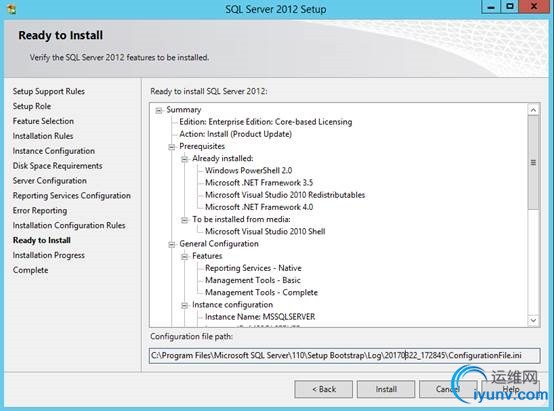Viewport: 554px width, 411px height.
Task: Click the SQL Server Setup title bar icon
Action: (11, 9)
